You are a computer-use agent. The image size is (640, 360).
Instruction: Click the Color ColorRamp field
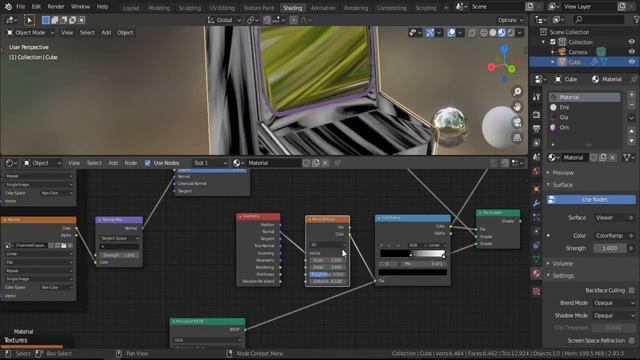coord(610,236)
